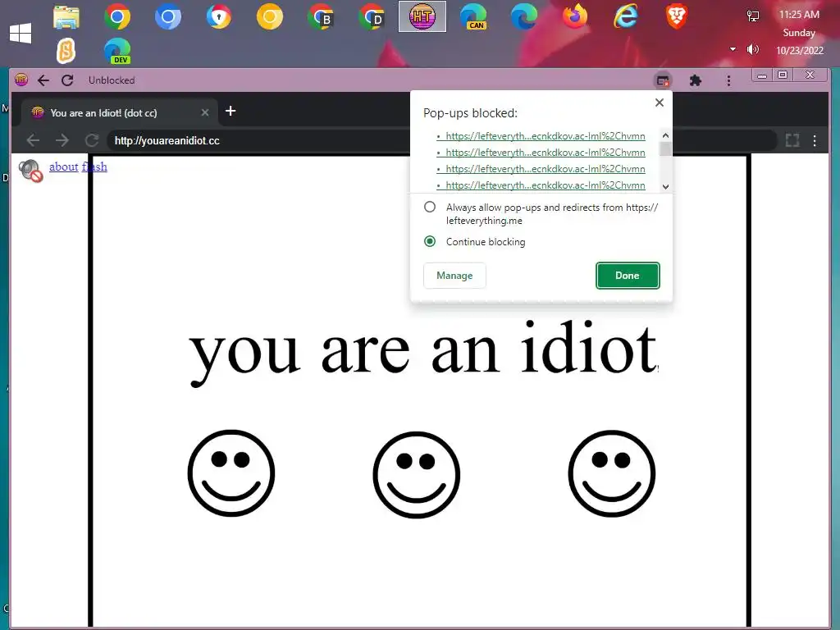840x630 pixels.
Task: Launch yellow Chrome Canary from taskbar
Action: 269,16
